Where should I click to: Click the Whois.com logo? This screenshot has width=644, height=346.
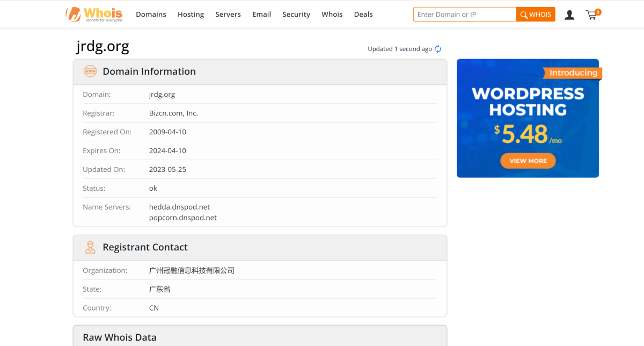point(94,14)
